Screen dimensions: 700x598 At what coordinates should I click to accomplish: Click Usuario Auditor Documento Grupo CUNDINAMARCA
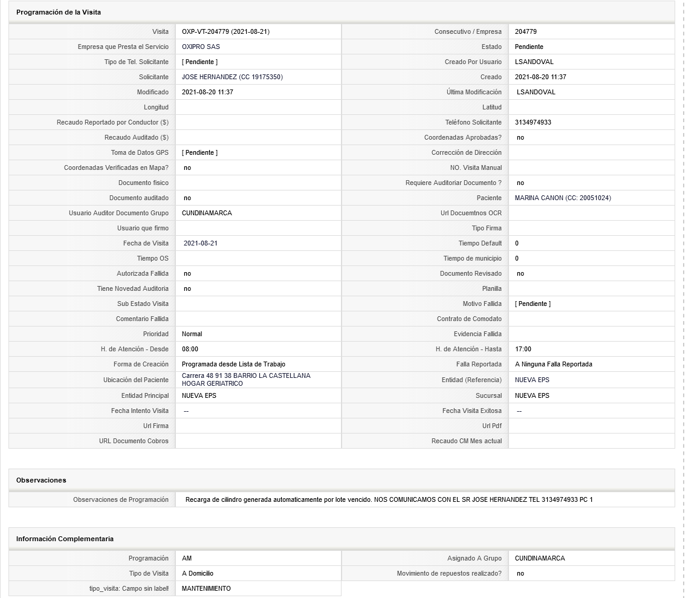[x=207, y=213]
